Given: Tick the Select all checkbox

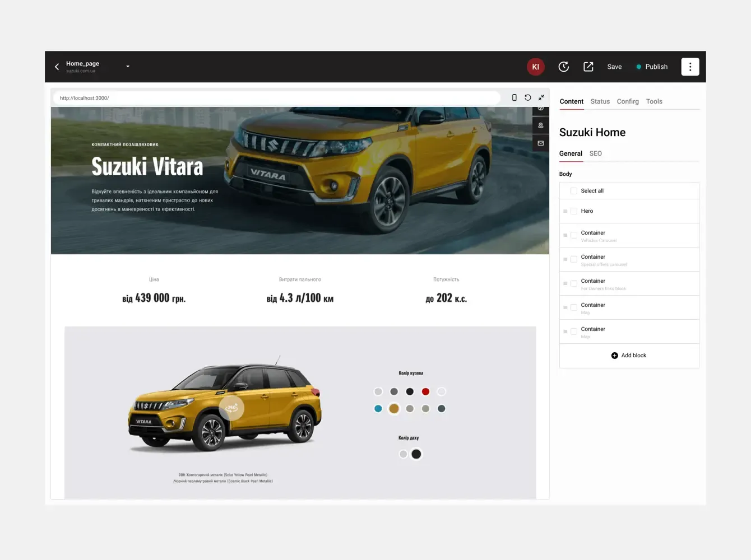Looking at the screenshot, I should [574, 191].
